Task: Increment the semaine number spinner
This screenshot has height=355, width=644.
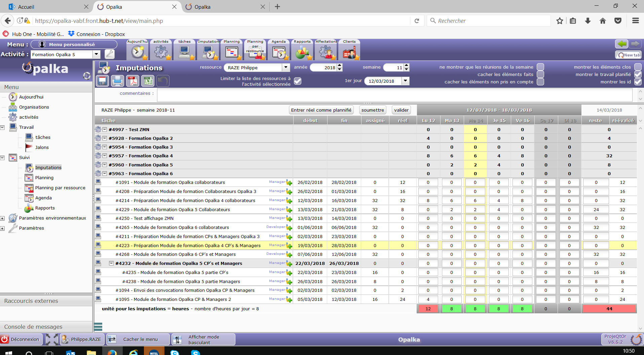Action: click(407, 66)
